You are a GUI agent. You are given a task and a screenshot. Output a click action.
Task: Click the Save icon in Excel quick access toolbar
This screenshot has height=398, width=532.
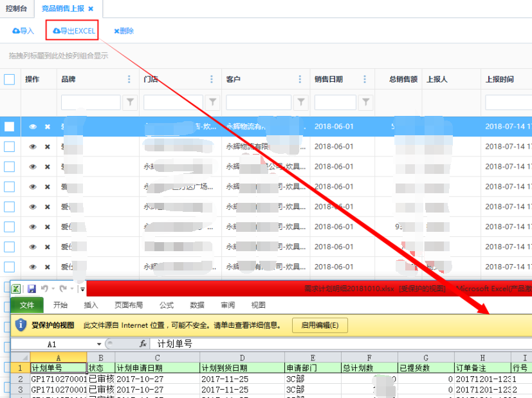pyautogui.click(x=32, y=289)
